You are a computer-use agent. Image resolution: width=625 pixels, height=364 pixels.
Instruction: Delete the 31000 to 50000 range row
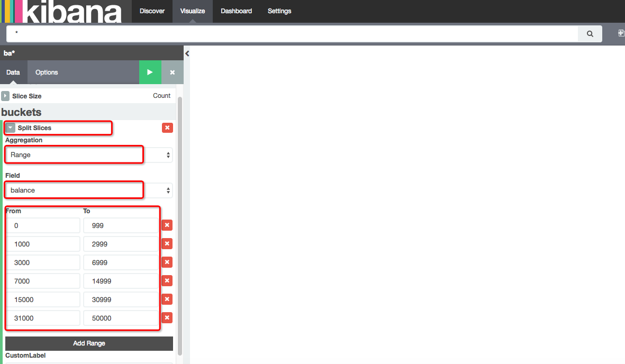tap(167, 318)
